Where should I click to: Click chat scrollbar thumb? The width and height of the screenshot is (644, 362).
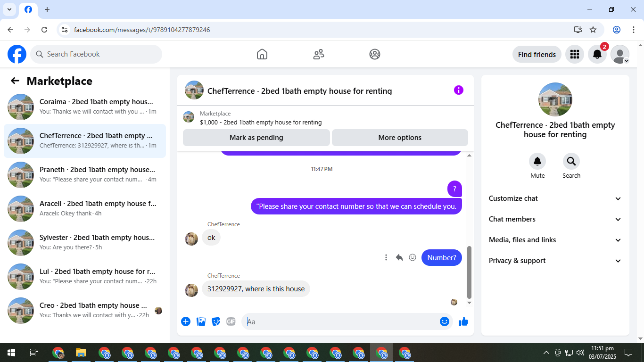[x=469, y=272]
